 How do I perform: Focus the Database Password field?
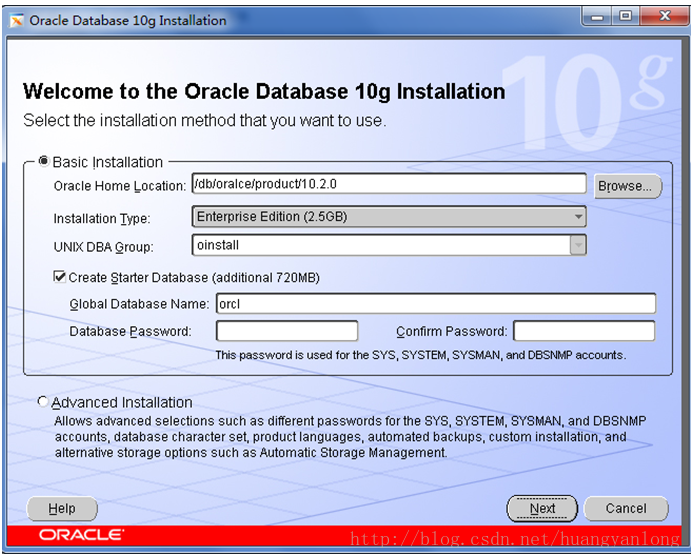coord(287,331)
